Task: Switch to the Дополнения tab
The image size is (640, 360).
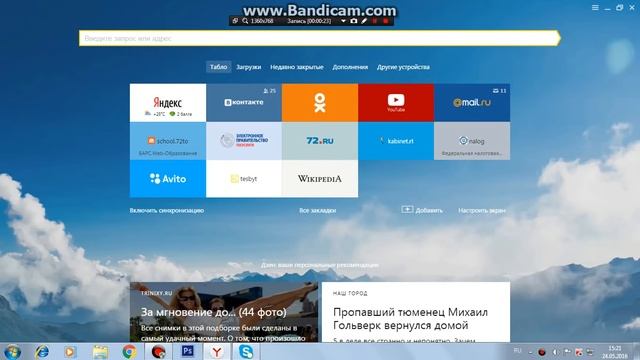Action: 350,67
